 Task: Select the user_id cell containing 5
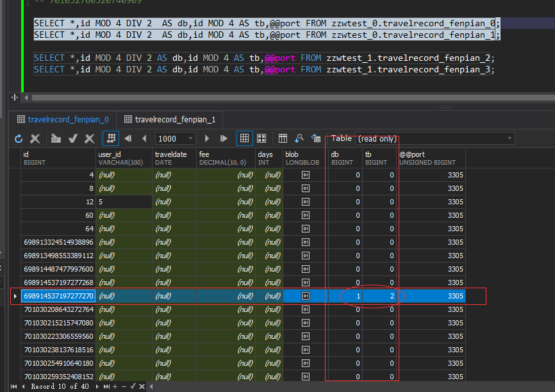(x=124, y=202)
